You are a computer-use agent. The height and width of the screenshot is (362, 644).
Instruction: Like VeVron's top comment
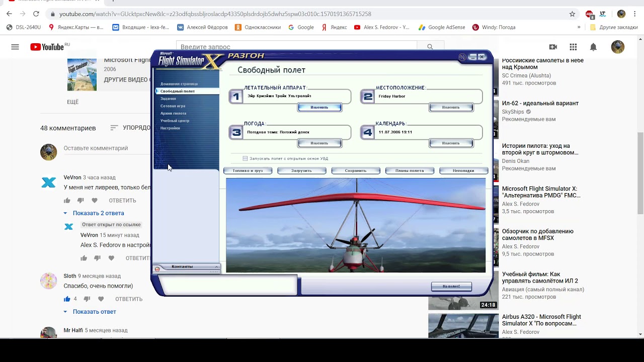pyautogui.click(x=67, y=201)
